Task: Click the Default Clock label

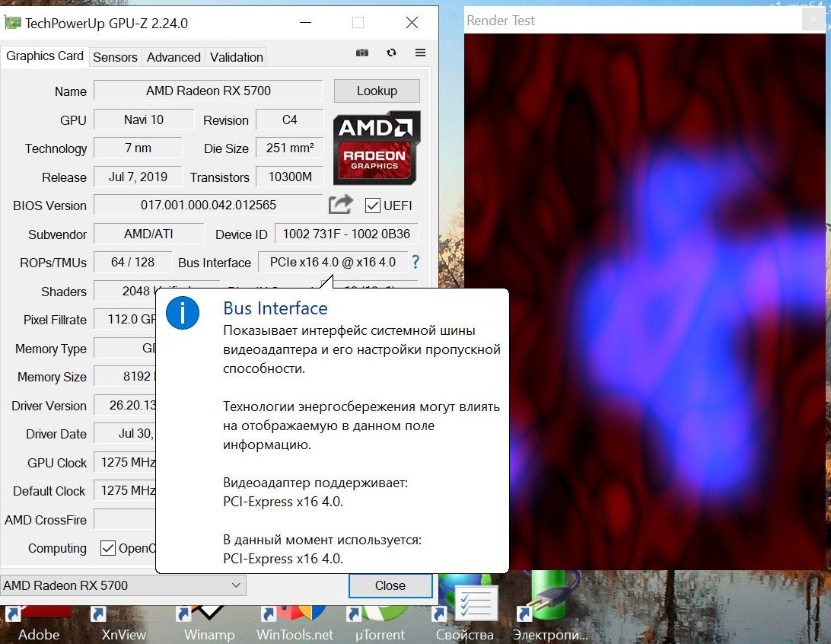Action: (x=49, y=491)
